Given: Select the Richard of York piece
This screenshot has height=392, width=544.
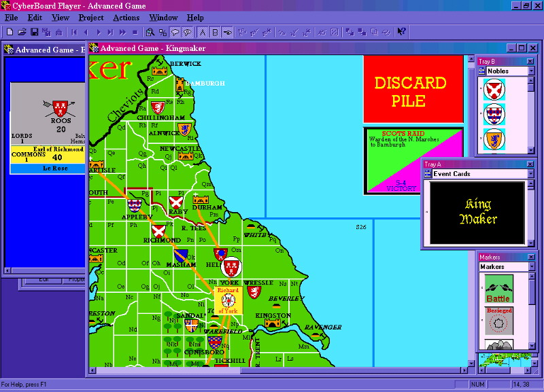Looking at the screenshot, I should [x=228, y=300].
